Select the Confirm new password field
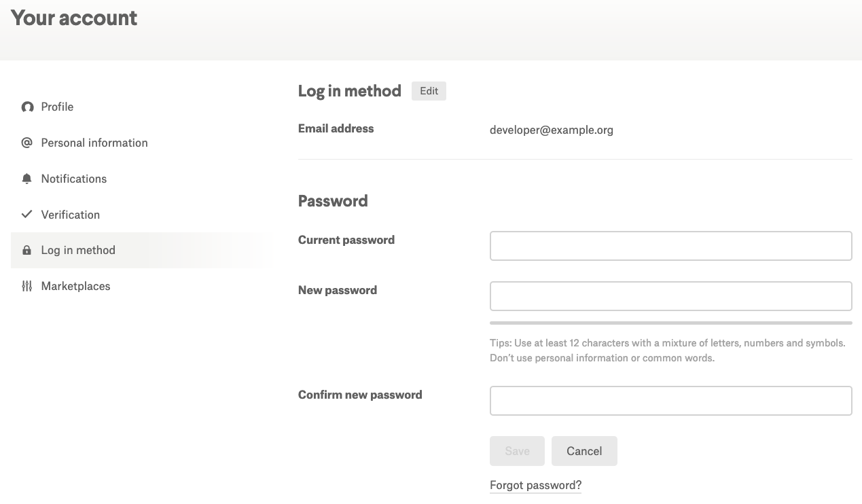The height and width of the screenshot is (504, 862). click(670, 401)
